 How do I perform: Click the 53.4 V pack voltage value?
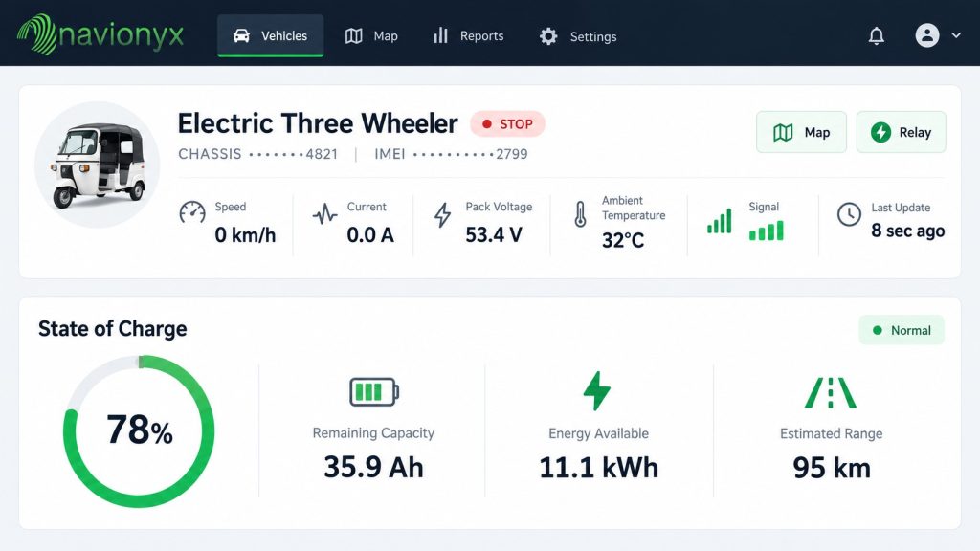pyautogui.click(x=494, y=235)
